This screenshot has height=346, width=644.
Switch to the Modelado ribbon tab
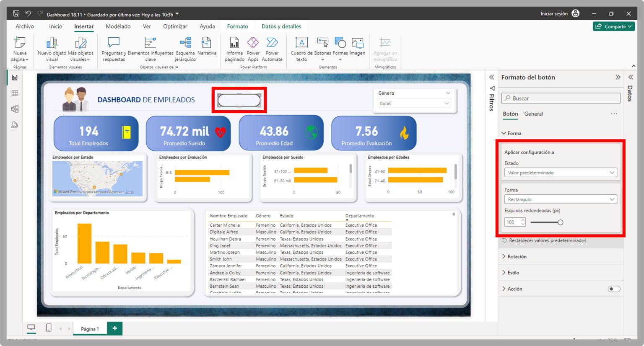tap(118, 26)
